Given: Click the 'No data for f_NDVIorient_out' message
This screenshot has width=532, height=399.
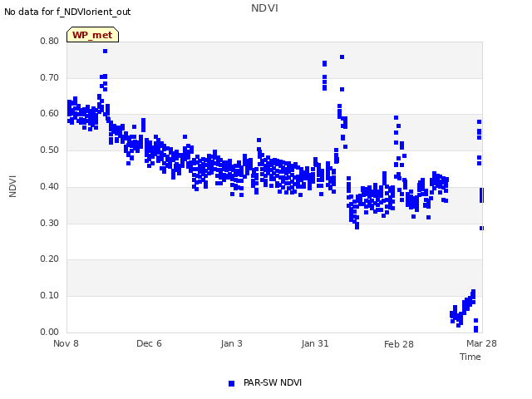Looking at the screenshot, I should click(67, 12).
